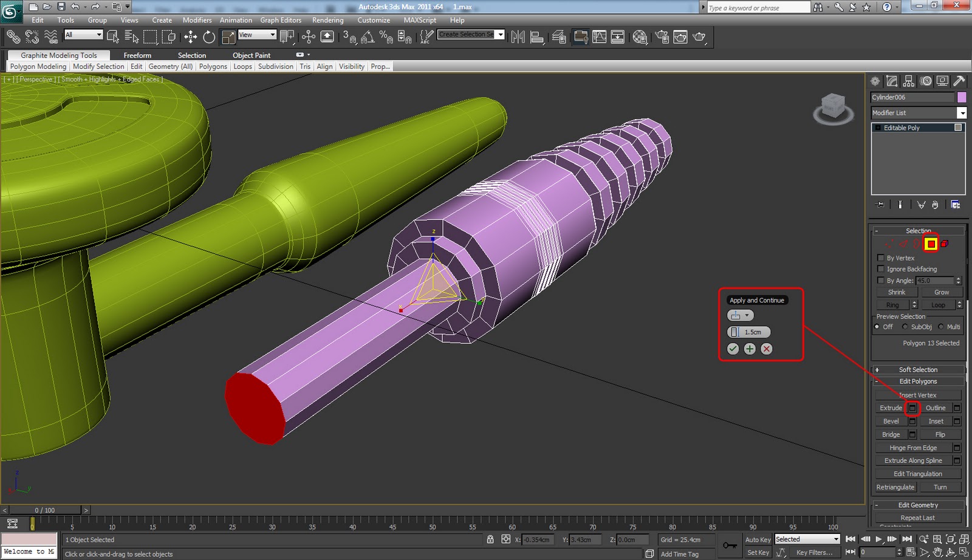Open the selection filter All dropdown
This screenshot has width=972, height=560.
coord(84,35)
